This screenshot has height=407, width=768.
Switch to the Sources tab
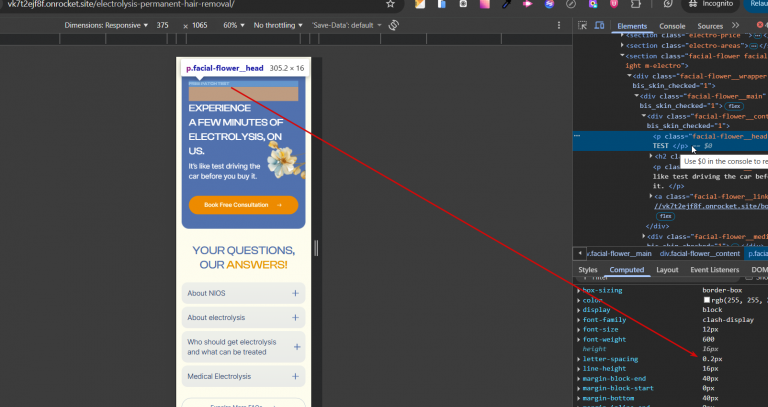[x=710, y=26]
